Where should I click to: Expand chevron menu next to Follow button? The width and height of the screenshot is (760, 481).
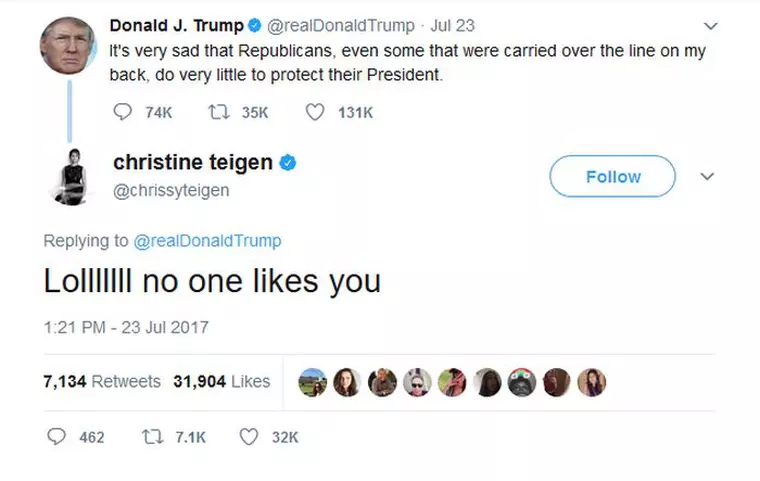tap(707, 177)
